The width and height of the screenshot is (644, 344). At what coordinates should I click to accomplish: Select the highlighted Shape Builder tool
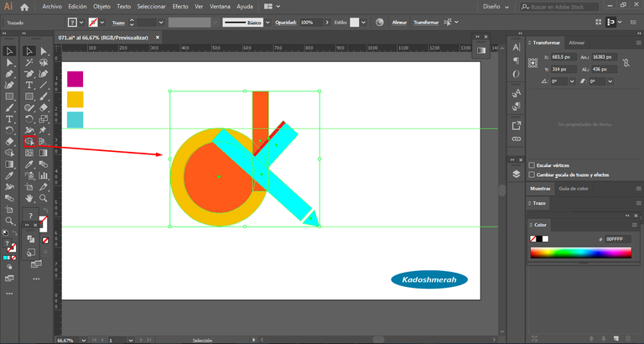[x=29, y=142]
